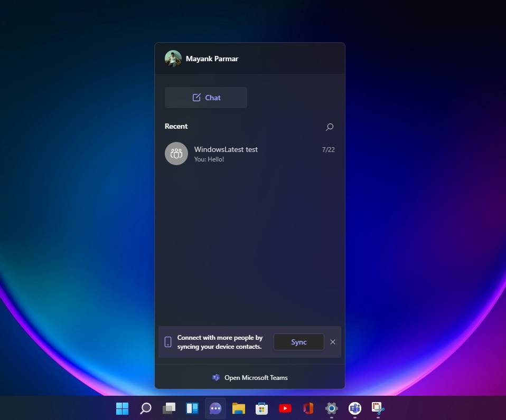506x420 pixels.
Task: Dismiss the sync contacts banner
Action: tap(333, 342)
